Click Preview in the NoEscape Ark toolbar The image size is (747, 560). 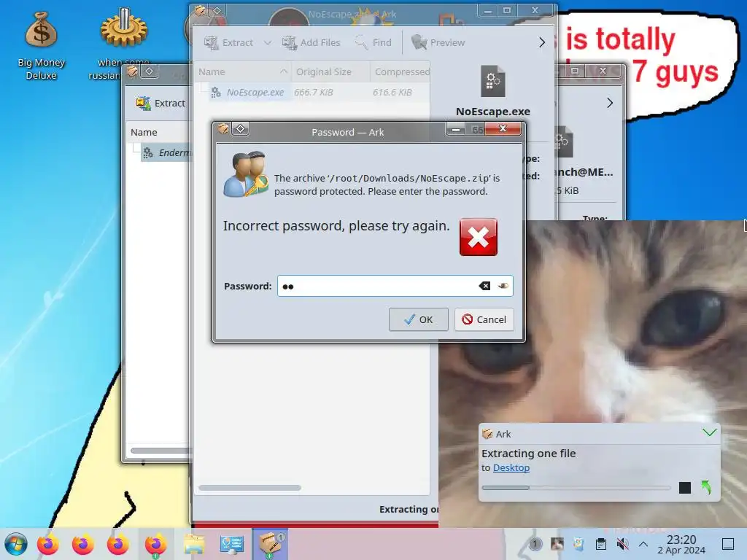click(x=438, y=42)
